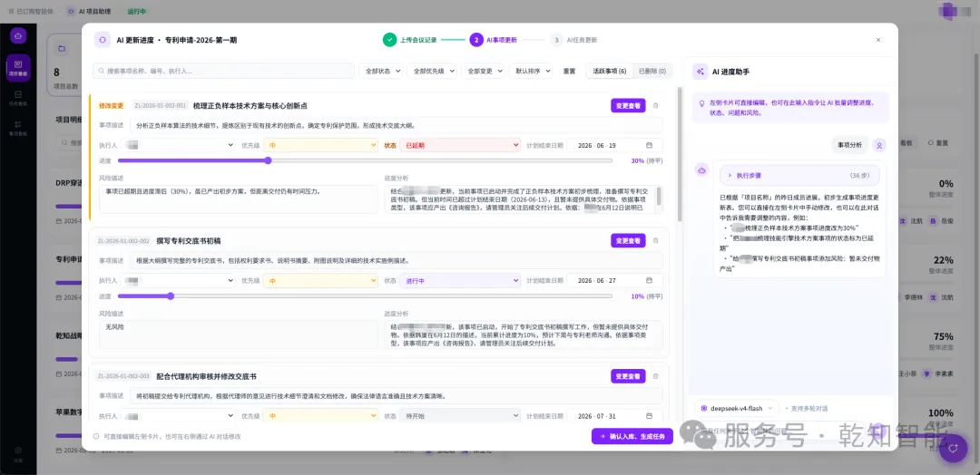Focus the 搜索事项名称、编号、执行人 search field
The width and height of the screenshot is (980, 475).
click(x=224, y=71)
